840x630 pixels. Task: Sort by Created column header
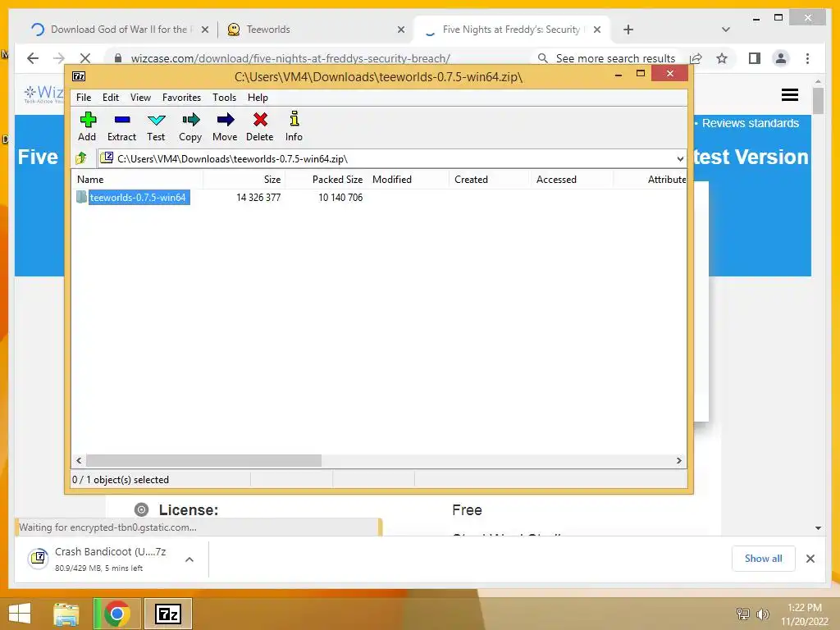[x=490, y=180]
